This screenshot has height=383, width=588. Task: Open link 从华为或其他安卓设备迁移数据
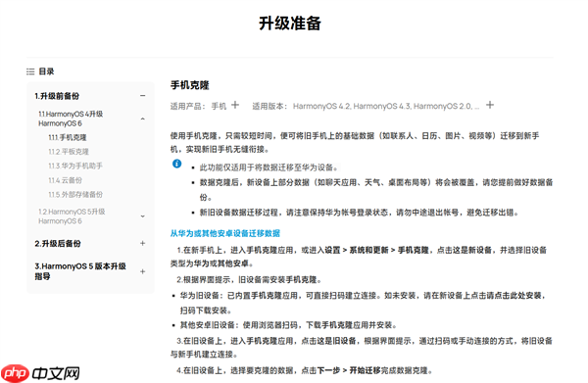[225, 233]
